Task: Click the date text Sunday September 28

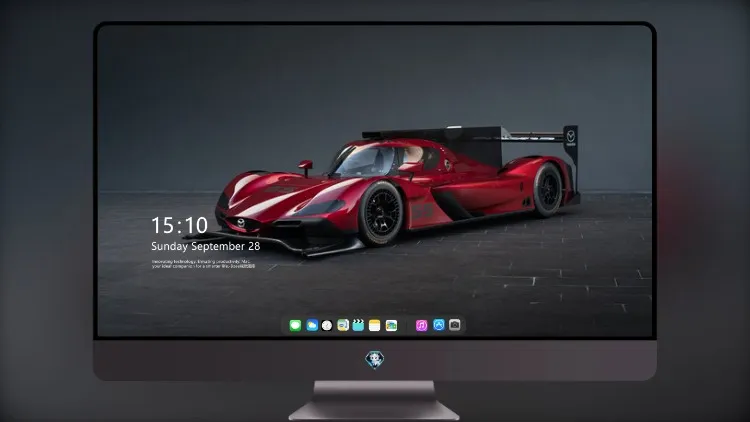Action: click(x=206, y=246)
